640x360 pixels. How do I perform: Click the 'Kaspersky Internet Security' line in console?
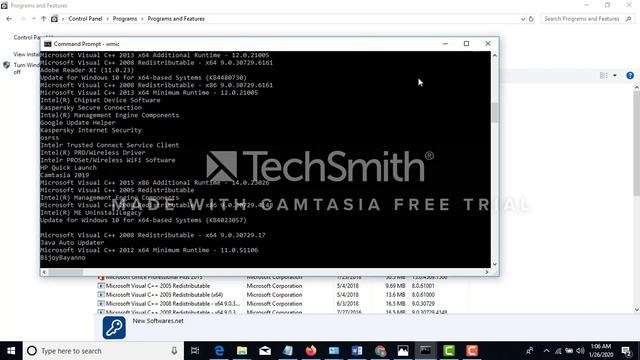point(91,130)
